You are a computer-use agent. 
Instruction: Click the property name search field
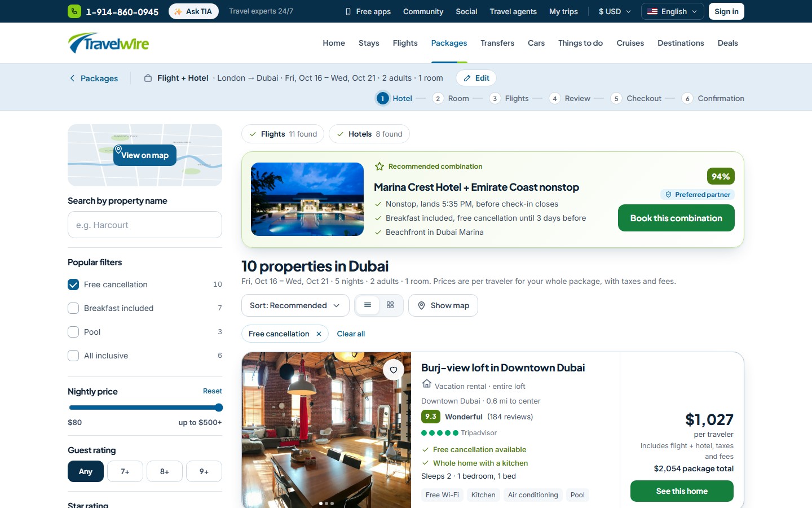click(145, 225)
